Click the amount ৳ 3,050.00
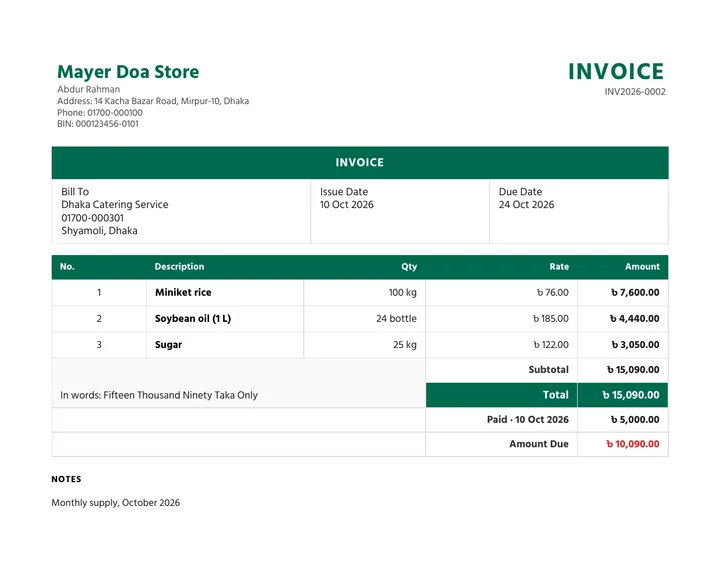The width and height of the screenshot is (720, 581). (x=635, y=345)
